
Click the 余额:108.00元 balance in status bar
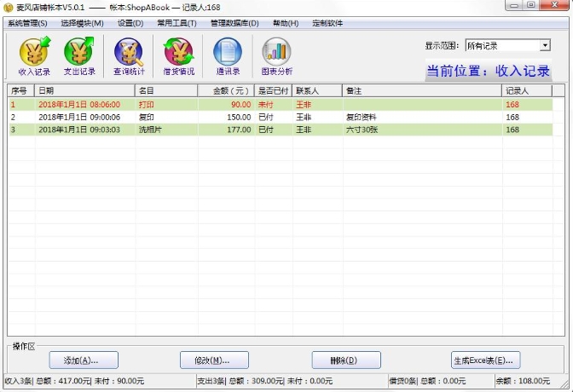coord(523,381)
